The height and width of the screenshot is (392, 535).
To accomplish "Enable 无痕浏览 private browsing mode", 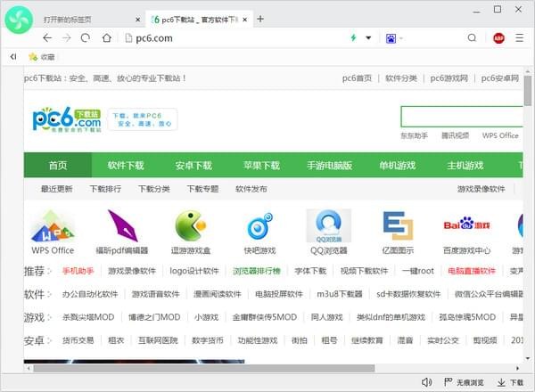I will click(x=464, y=382).
